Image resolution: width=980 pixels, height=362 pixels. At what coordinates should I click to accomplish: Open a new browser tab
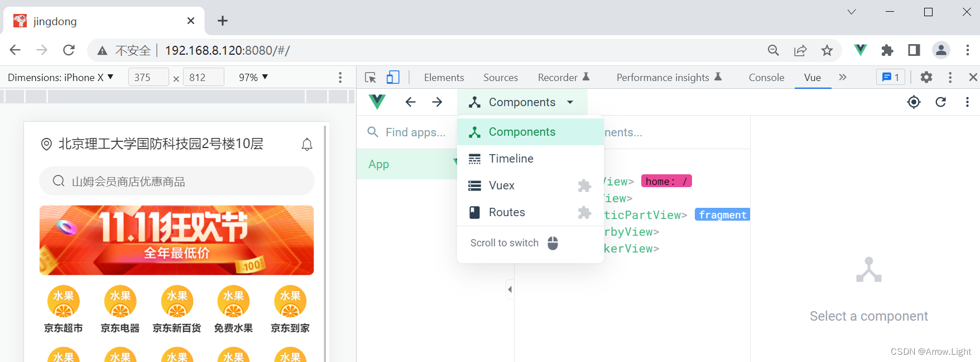[223, 21]
